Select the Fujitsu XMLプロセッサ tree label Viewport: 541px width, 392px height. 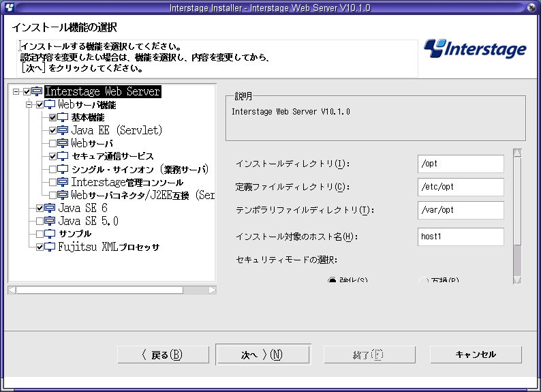pos(109,247)
